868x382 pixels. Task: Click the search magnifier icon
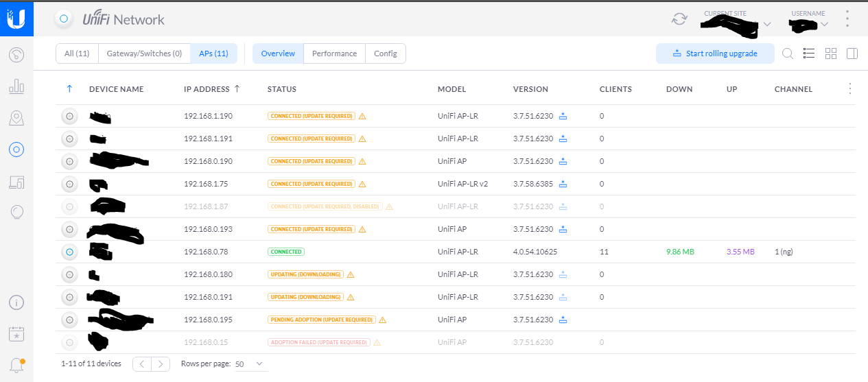click(788, 53)
